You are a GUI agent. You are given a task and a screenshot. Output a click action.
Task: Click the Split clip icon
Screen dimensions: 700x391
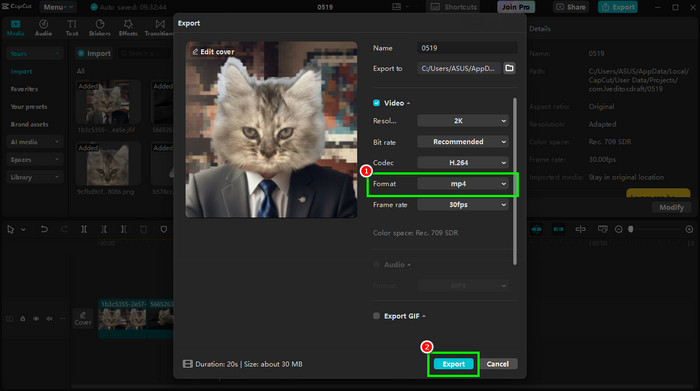point(84,229)
